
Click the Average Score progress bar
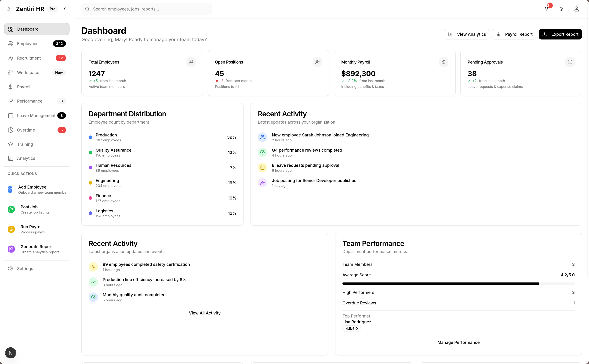point(458,283)
